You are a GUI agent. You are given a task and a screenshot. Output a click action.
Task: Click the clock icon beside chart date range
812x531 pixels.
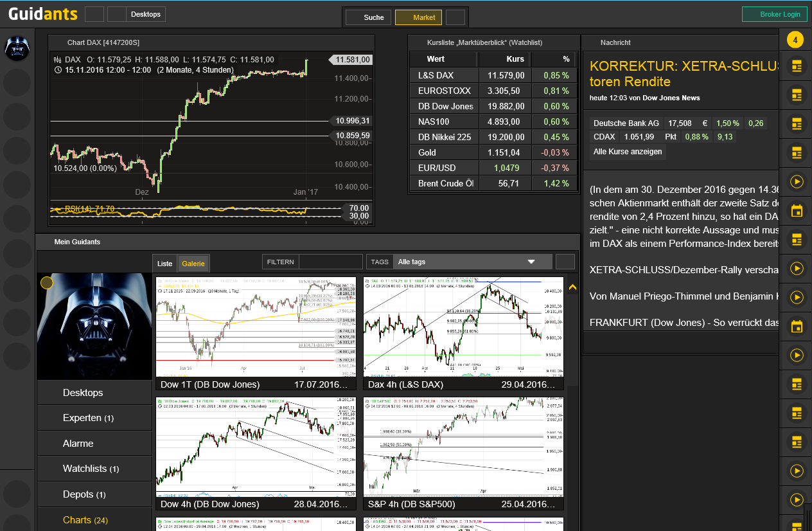(58, 70)
